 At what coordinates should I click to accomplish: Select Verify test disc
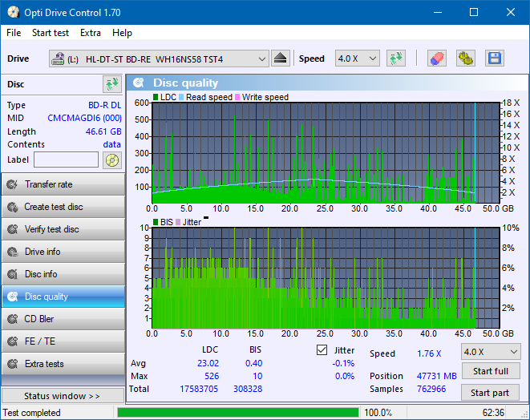pos(63,229)
